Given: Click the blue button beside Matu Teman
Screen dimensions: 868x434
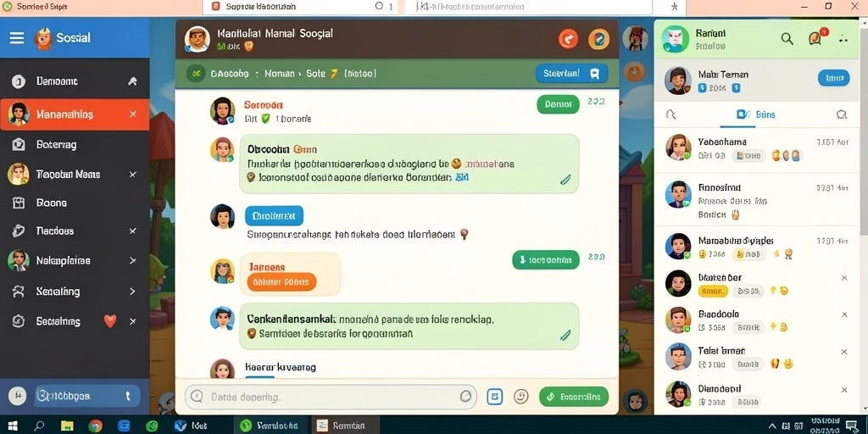Looking at the screenshot, I should (x=834, y=78).
